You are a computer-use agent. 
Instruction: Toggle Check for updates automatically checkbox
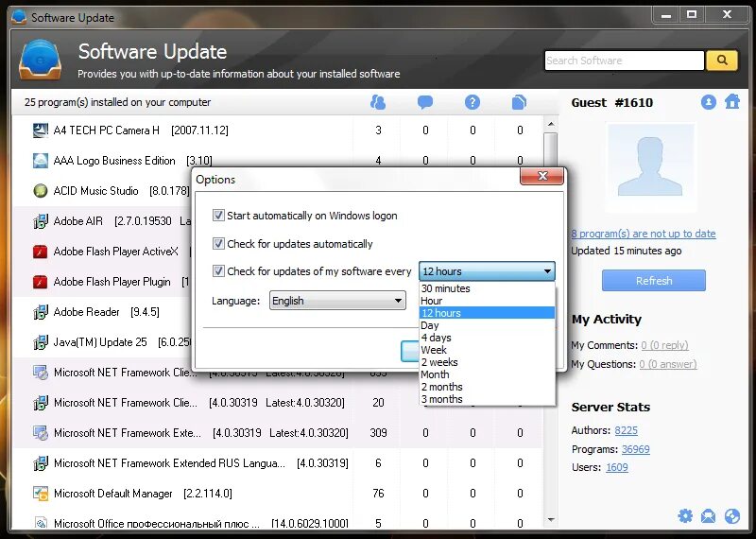click(x=218, y=243)
